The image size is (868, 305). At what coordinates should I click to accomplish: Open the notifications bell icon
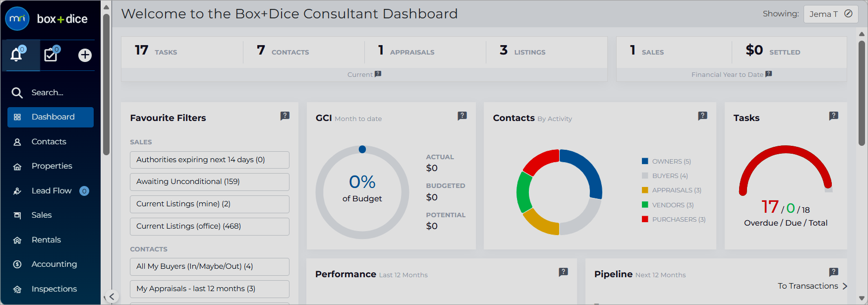coord(16,55)
